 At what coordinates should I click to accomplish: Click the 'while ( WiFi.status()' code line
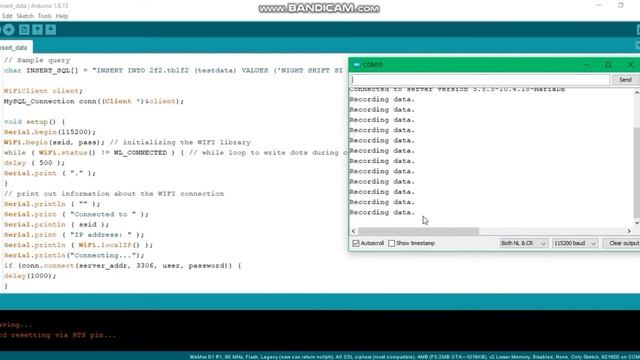[176, 153]
